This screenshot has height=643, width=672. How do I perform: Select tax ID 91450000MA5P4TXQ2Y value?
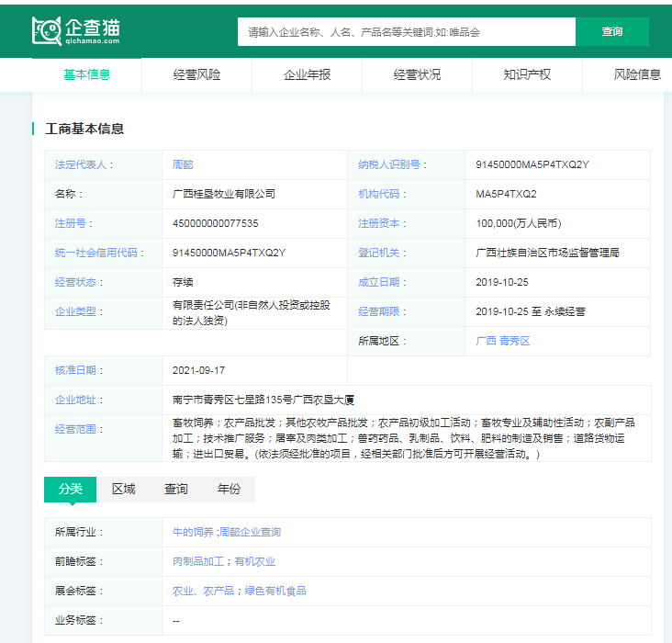532,164
